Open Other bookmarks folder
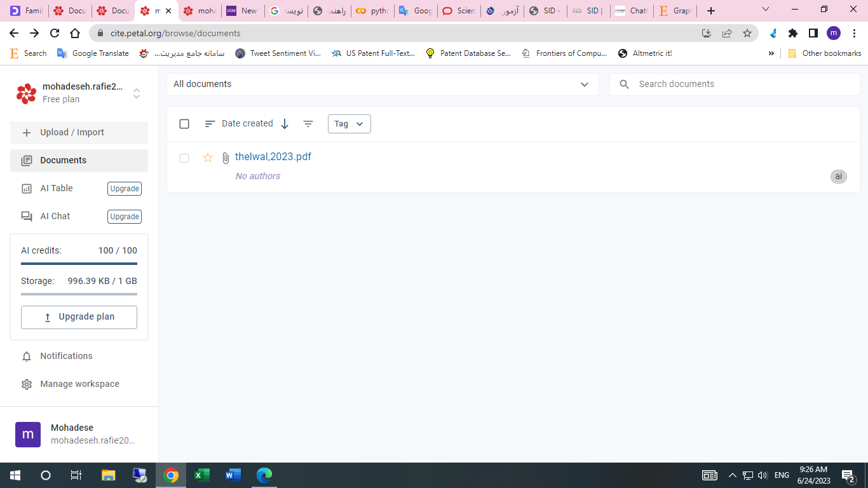 click(x=824, y=53)
